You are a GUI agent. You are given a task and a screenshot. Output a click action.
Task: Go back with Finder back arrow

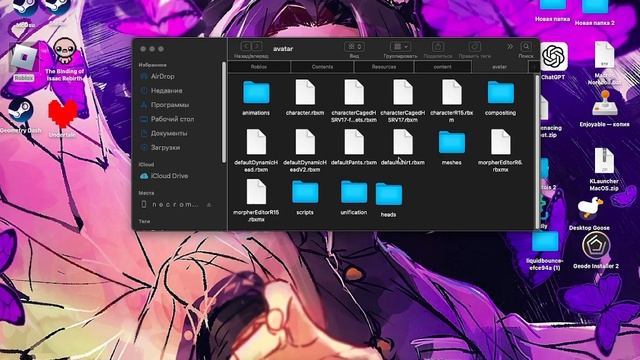pos(246,47)
